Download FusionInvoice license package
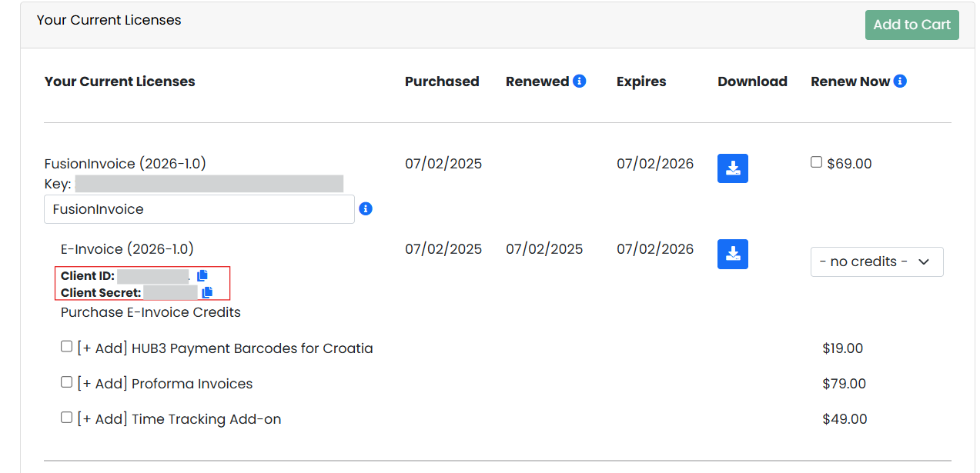 (x=732, y=168)
